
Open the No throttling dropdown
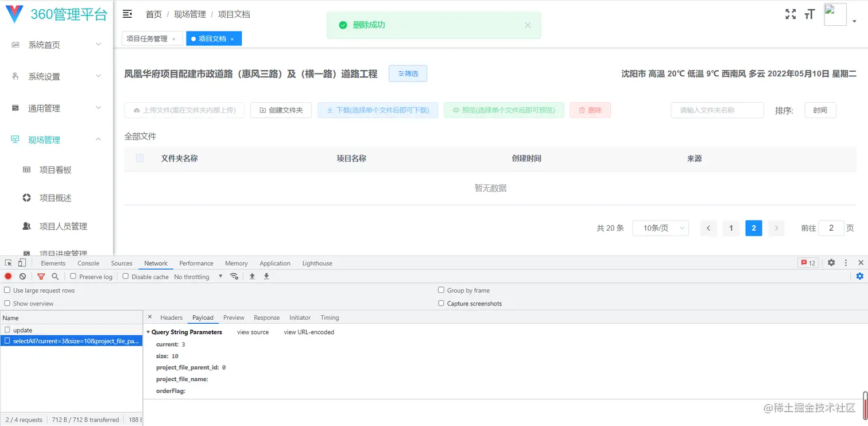pos(195,276)
